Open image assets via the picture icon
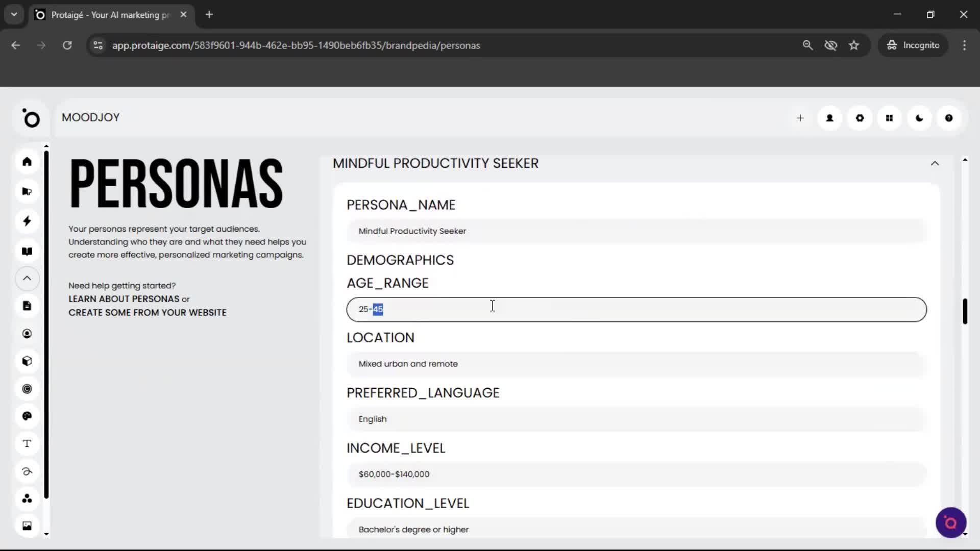Viewport: 980px width, 551px height. (x=27, y=525)
